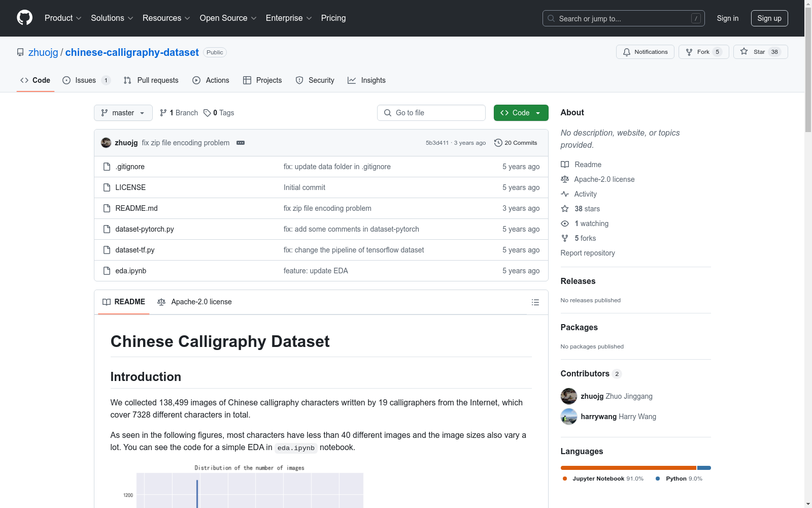
Task: Open the Pricing page
Action: [x=333, y=18]
